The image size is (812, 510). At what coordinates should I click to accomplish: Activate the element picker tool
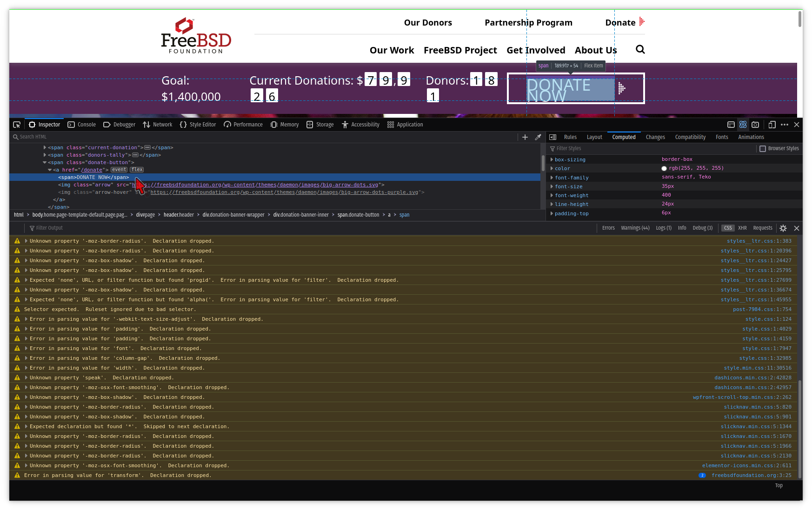(17, 125)
